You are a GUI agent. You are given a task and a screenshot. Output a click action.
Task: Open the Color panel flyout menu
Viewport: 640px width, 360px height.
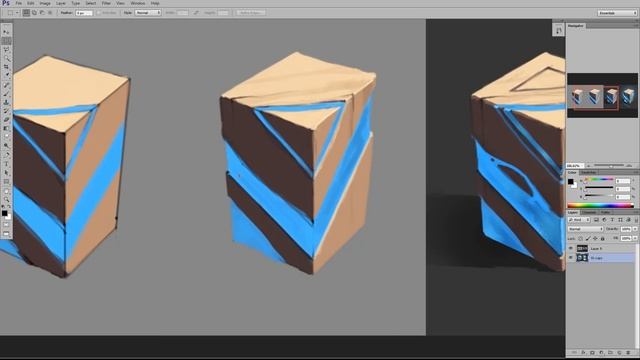coord(636,173)
